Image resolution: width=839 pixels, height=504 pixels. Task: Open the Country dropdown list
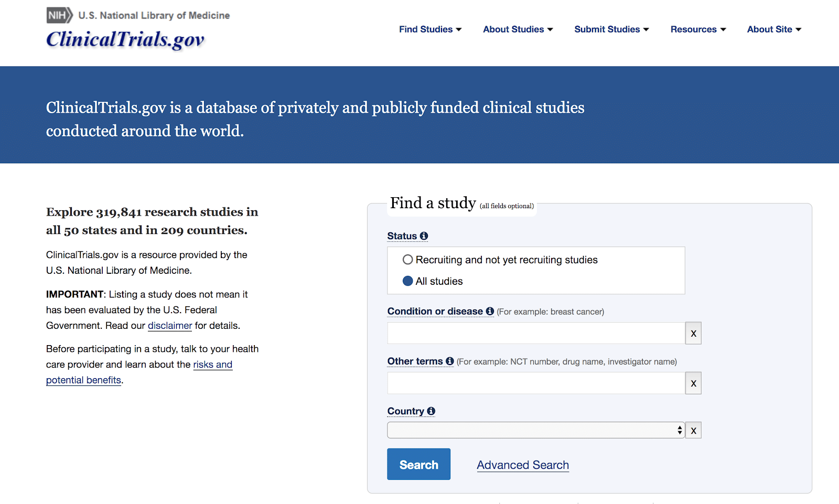tap(536, 430)
